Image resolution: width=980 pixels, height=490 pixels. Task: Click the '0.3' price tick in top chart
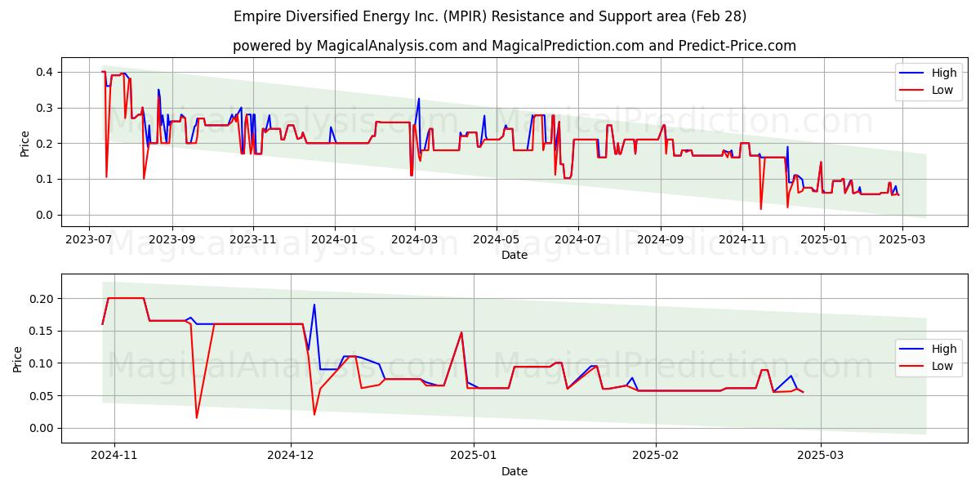coord(45,108)
